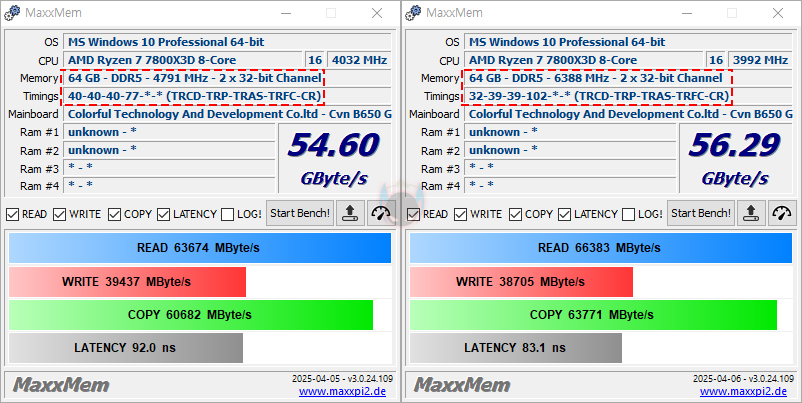The height and width of the screenshot is (403, 802).
Task: Uncheck COPY in the right window
Action: click(516, 214)
